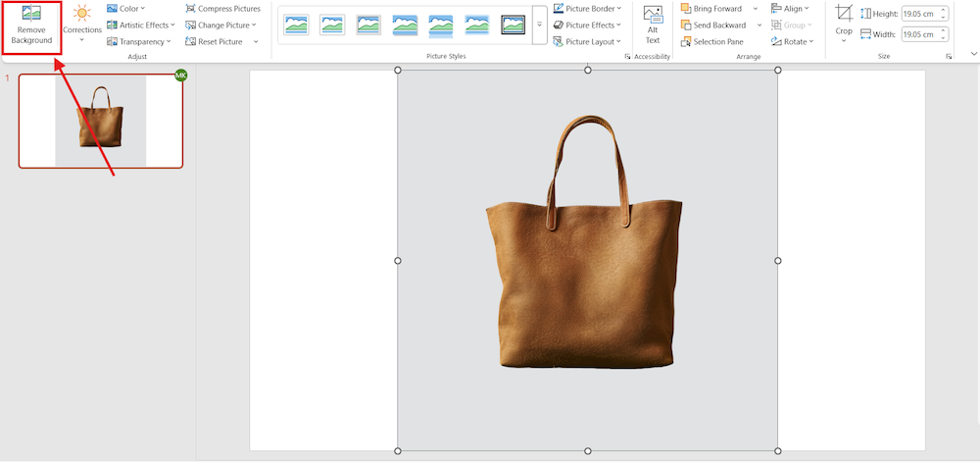Apply the fourth picture style thumbnail
The width and height of the screenshot is (980, 462).
(x=405, y=25)
